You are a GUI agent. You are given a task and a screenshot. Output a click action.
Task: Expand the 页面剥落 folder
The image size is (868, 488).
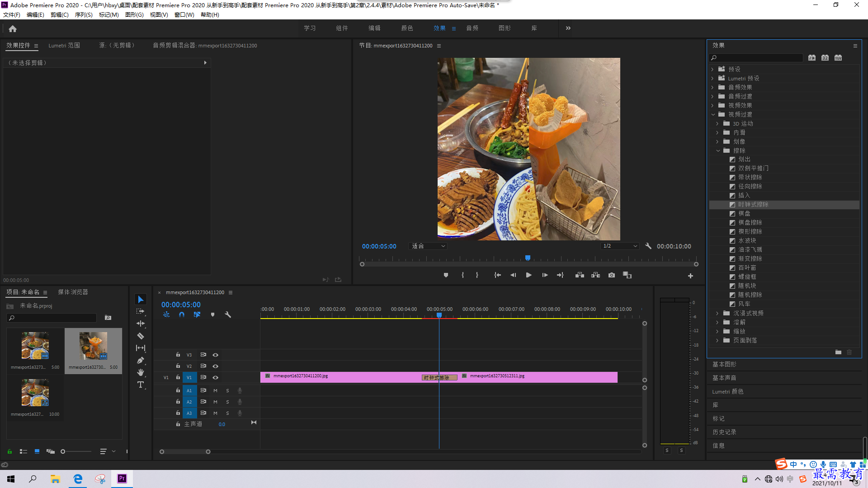pos(717,340)
